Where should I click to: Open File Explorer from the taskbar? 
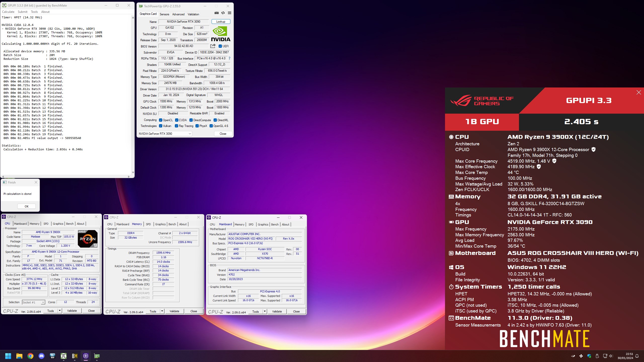[19, 356]
